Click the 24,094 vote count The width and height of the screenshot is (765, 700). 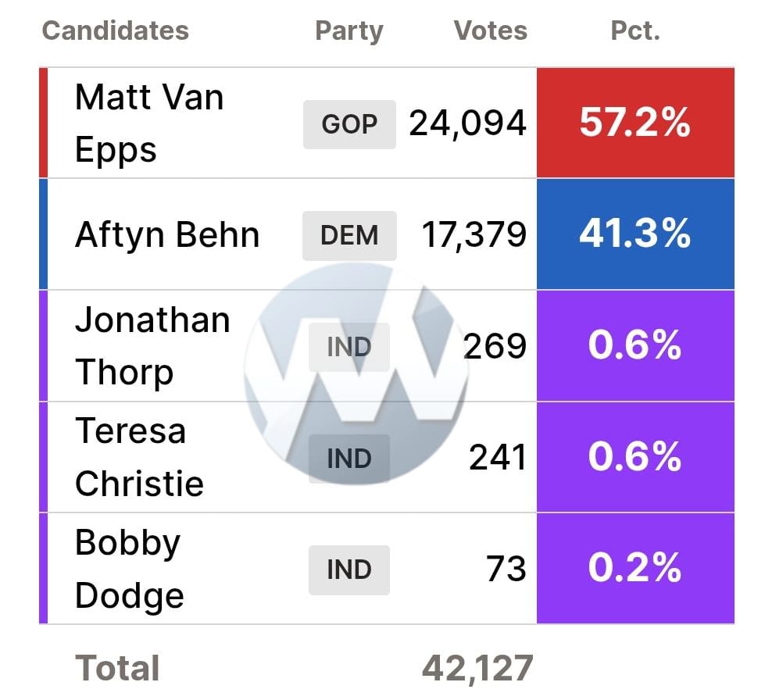[x=467, y=123]
